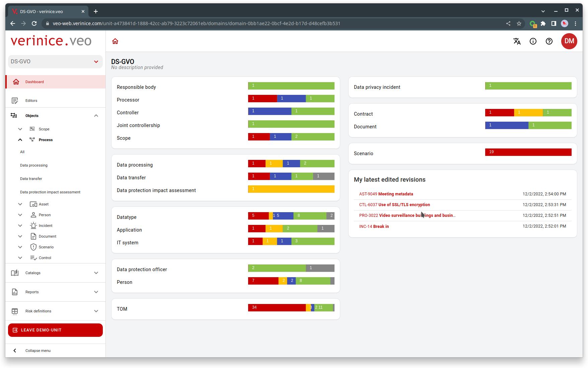The height and width of the screenshot is (368, 588).
Task: Open the browser three-dot menu
Action: [x=576, y=23]
